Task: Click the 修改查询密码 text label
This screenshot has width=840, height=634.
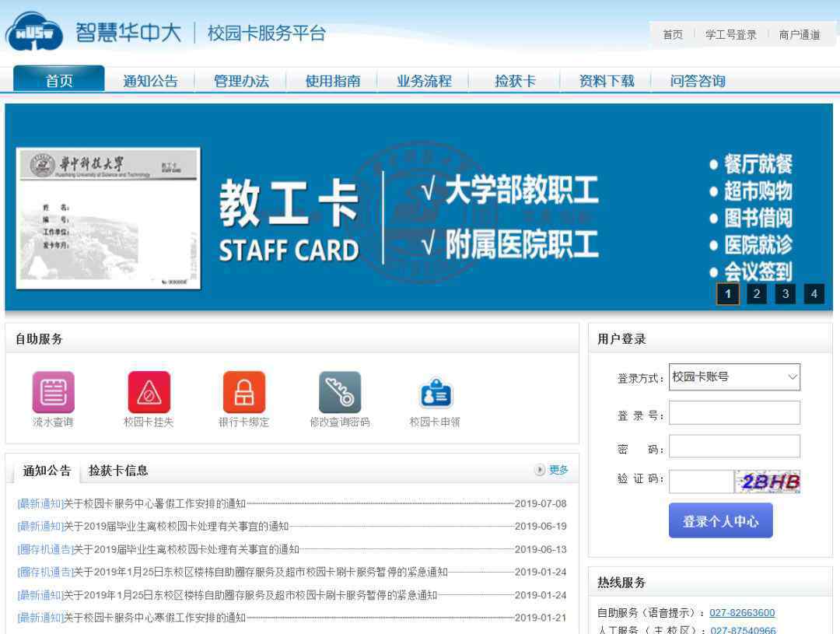Action: click(x=340, y=422)
